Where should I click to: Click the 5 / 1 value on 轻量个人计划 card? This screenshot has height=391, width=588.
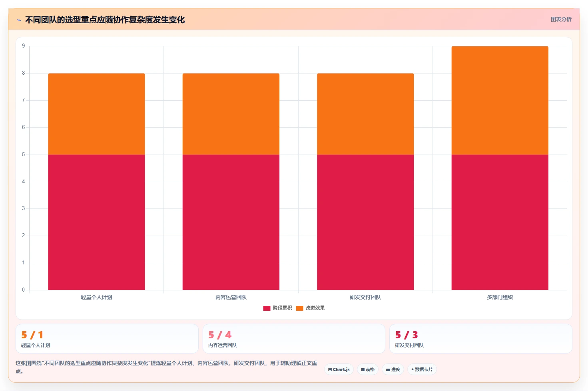pos(32,335)
